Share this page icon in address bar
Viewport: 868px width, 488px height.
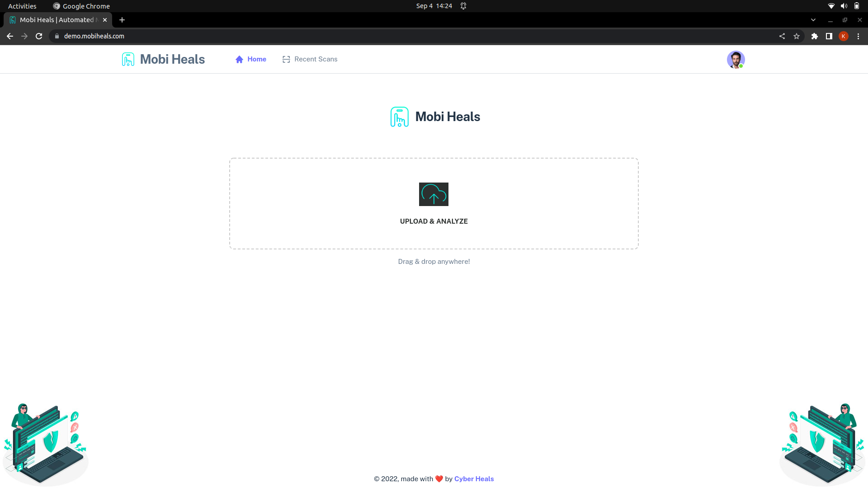pyautogui.click(x=782, y=36)
